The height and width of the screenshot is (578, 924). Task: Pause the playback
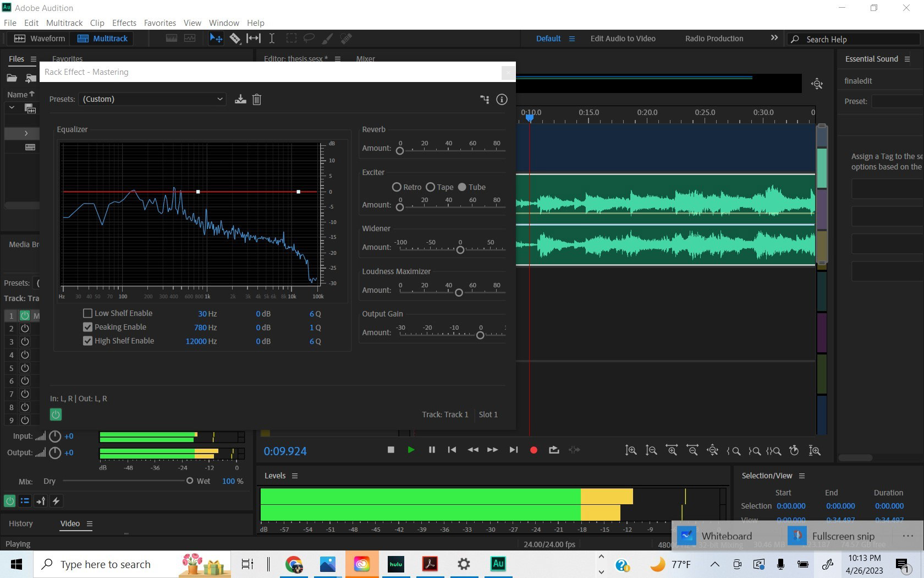[432, 450]
